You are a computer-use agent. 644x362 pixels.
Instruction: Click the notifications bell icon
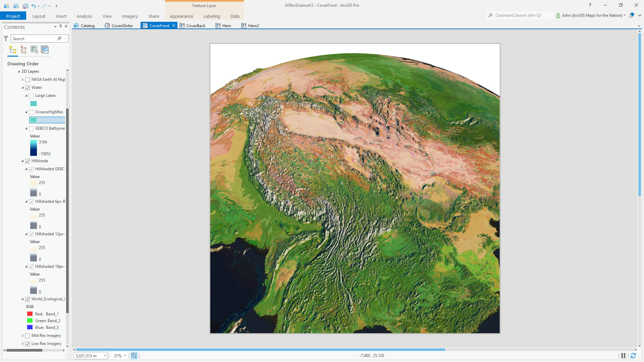tap(631, 15)
